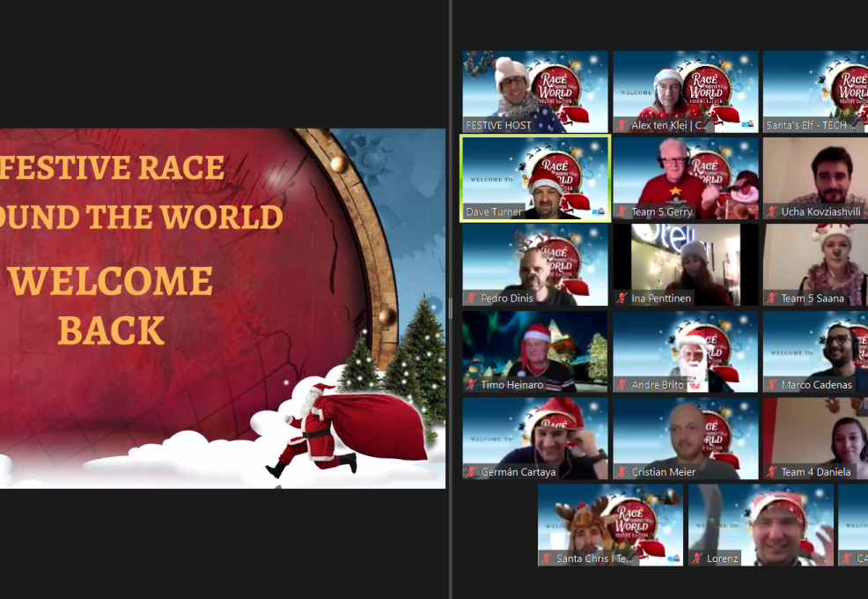Viewport: 868px width, 599px height.
Task: Click Cristian Meier's muted microphone icon
Action: [622, 472]
